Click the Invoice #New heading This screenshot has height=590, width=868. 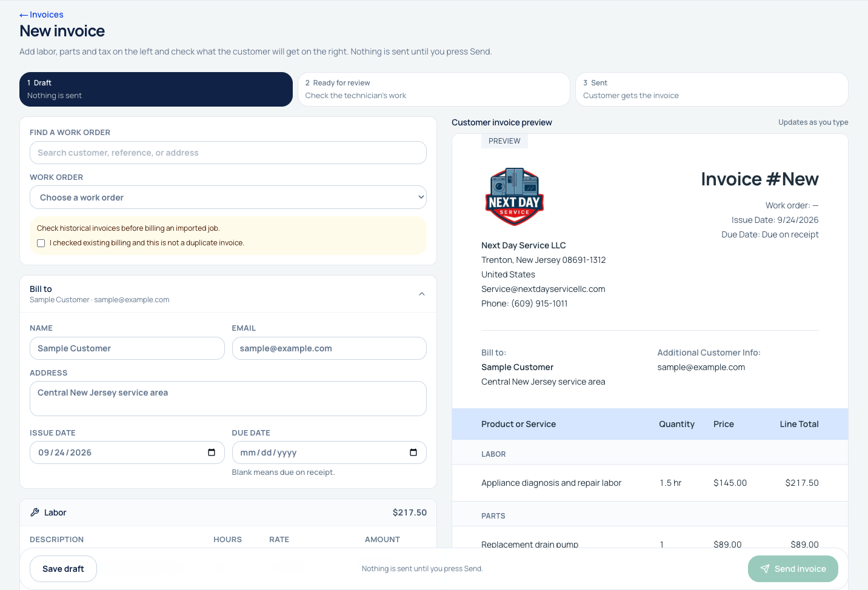pos(760,179)
